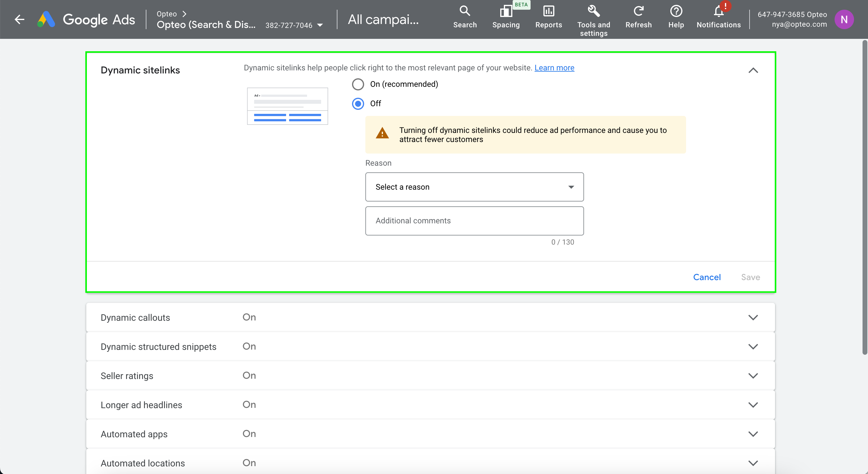The image size is (868, 474).
Task: Click the Additional comments field
Action: (474, 221)
